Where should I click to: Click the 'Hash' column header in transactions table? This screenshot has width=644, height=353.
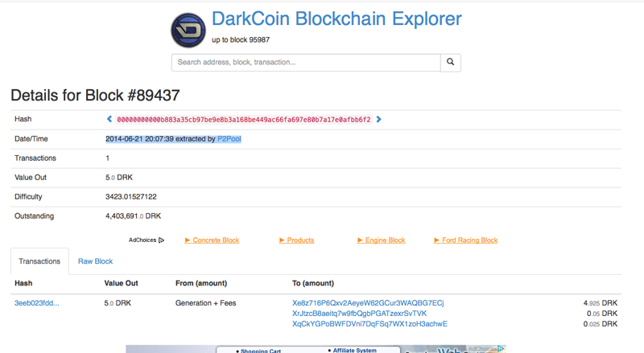pos(23,283)
